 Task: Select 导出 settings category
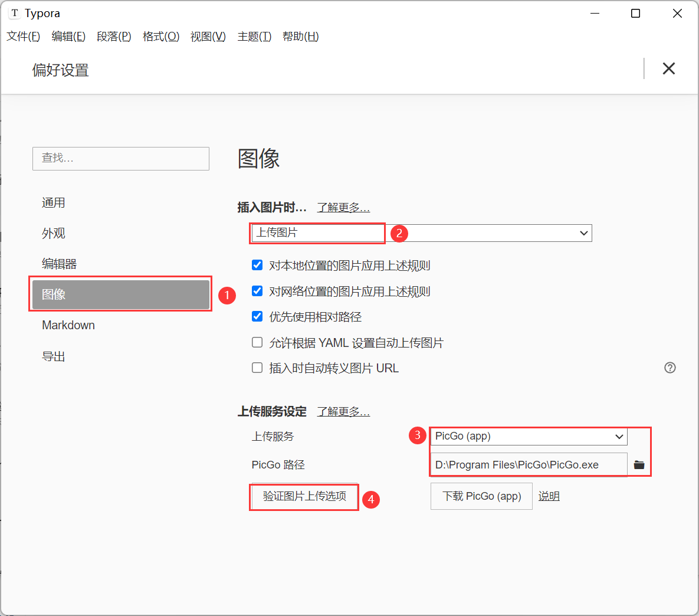pyautogui.click(x=121, y=356)
